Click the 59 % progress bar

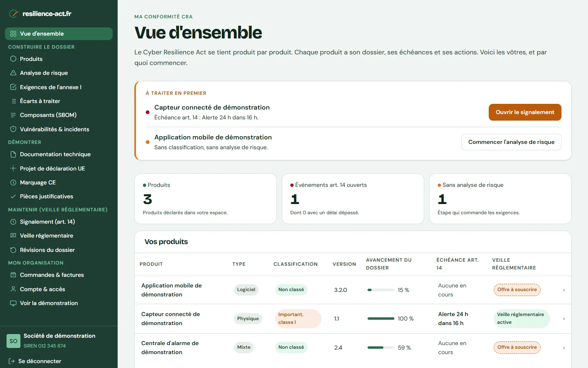[x=381, y=348]
